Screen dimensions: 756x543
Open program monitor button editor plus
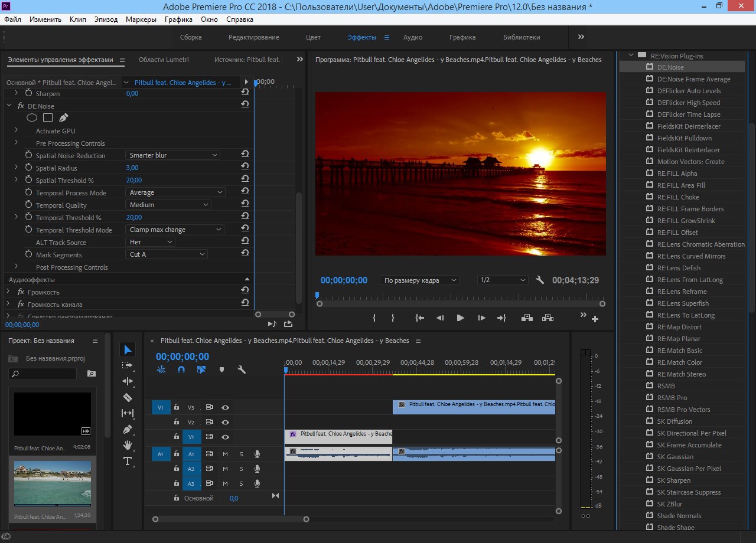click(595, 319)
